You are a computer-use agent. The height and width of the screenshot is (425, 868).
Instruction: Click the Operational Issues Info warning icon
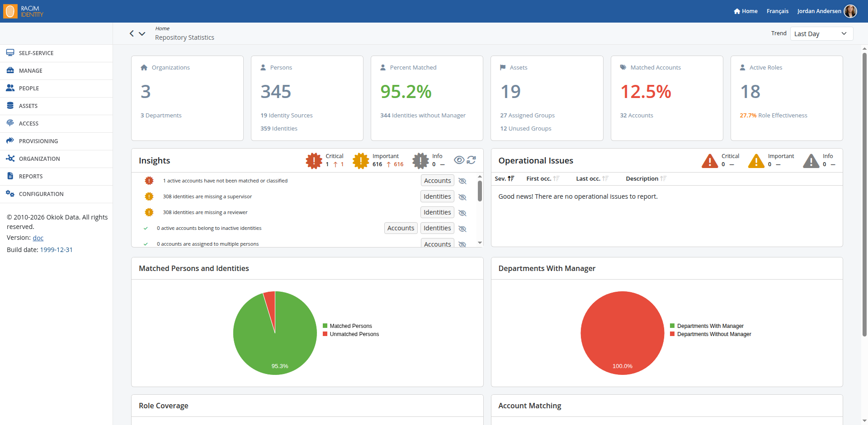click(x=811, y=161)
